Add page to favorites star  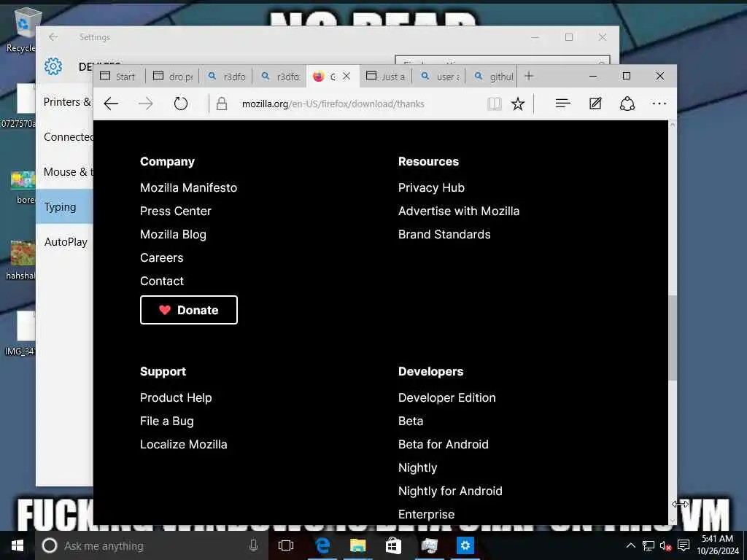coord(518,104)
